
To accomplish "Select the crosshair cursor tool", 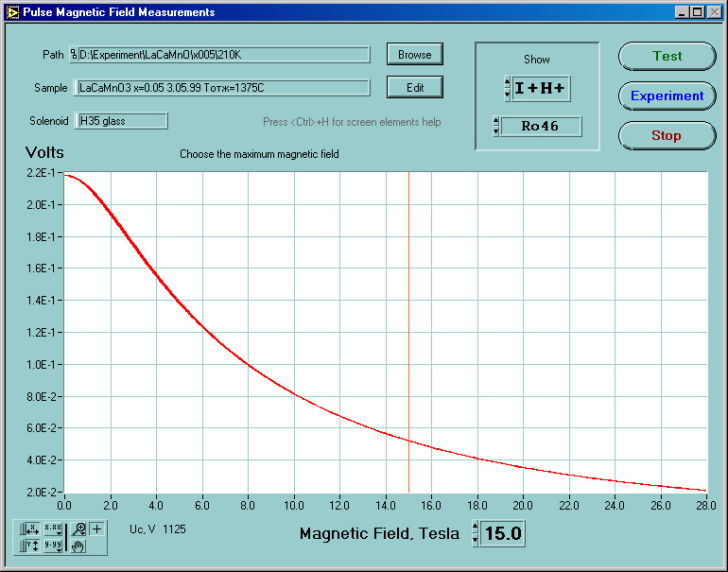I will point(96,529).
